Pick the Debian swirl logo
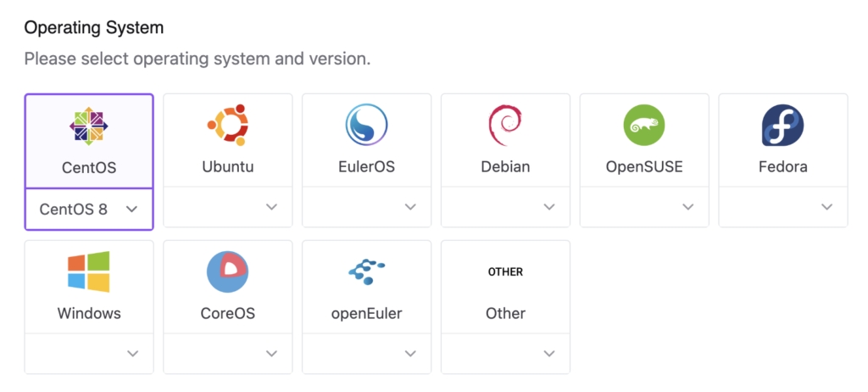 pos(505,126)
